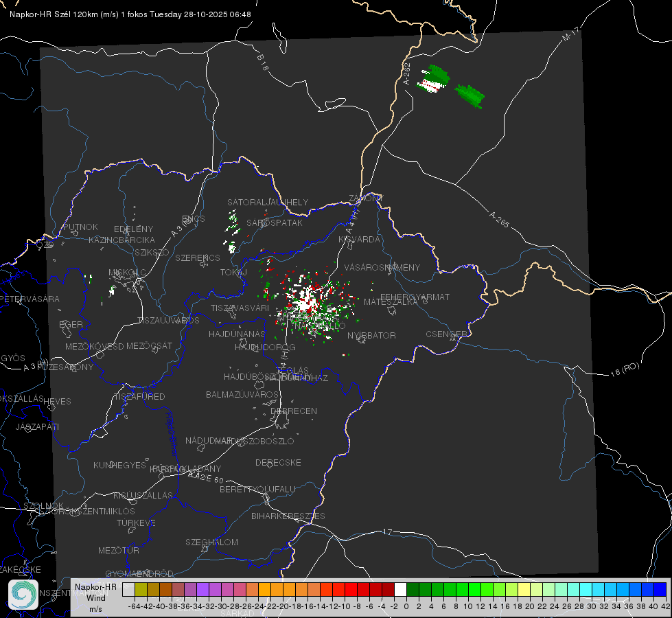The width and height of the screenshot is (672, 618).
Task: Select the MEZŐCSÁT label
Action: click(149, 345)
